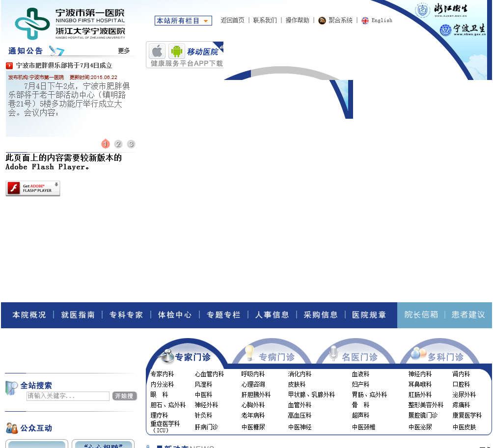Select 整形美容外科 department
493x448 pixels.
pyautogui.click(x=426, y=405)
